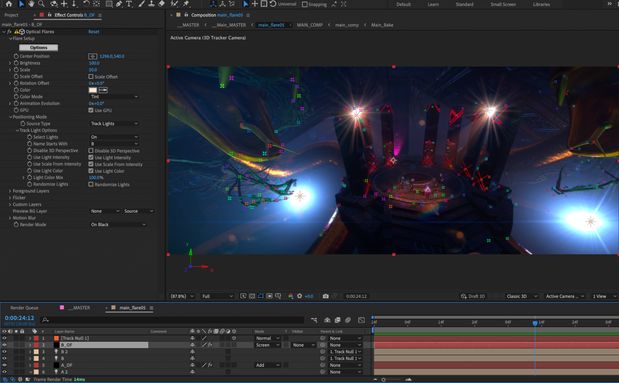
Task: Switch to the __MASTER timeline tab
Action: [79, 308]
